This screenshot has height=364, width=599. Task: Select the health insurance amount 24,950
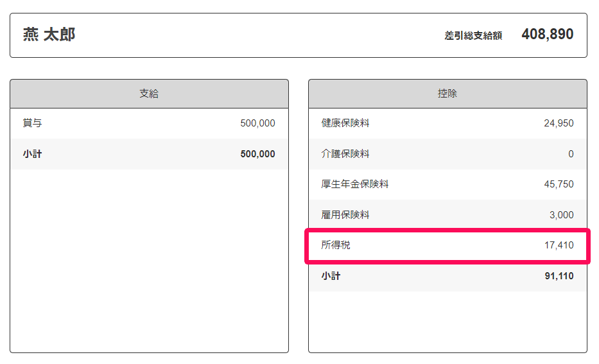coord(559,123)
